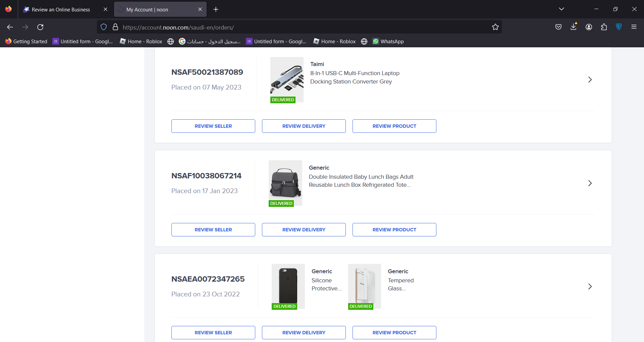Bookmark this page with the star icon
The image size is (644, 342).
coord(495,27)
